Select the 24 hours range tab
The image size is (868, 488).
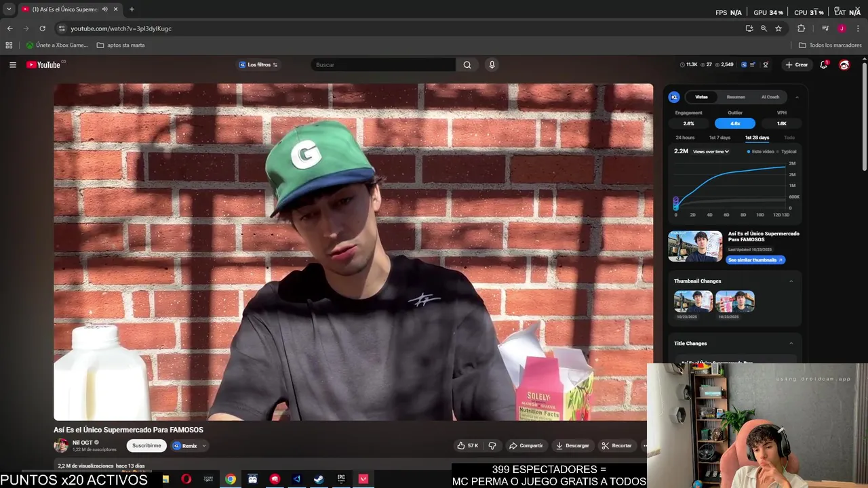tap(685, 138)
